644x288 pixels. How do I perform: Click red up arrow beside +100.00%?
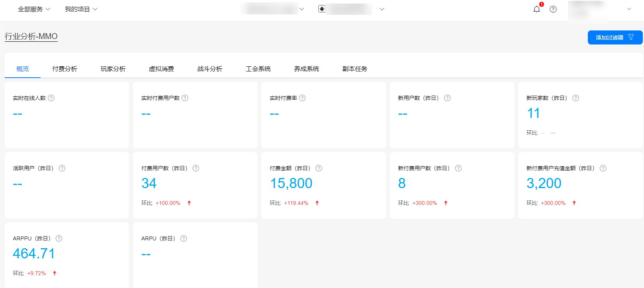pos(189,203)
